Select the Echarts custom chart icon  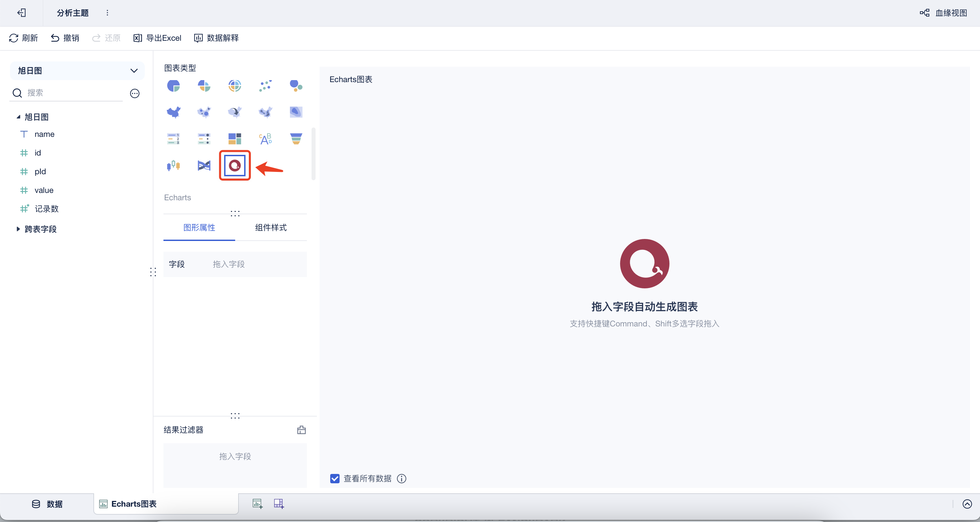(235, 165)
